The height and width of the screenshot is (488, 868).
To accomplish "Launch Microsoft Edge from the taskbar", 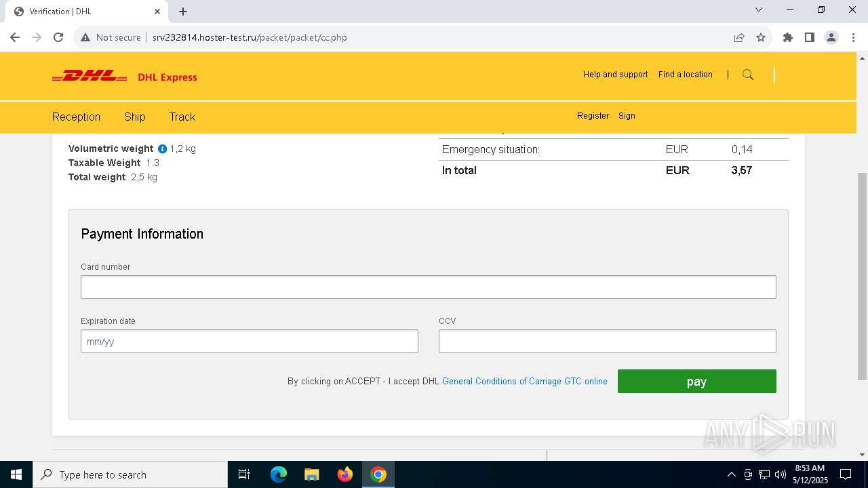I will click(x=279, y=474).
